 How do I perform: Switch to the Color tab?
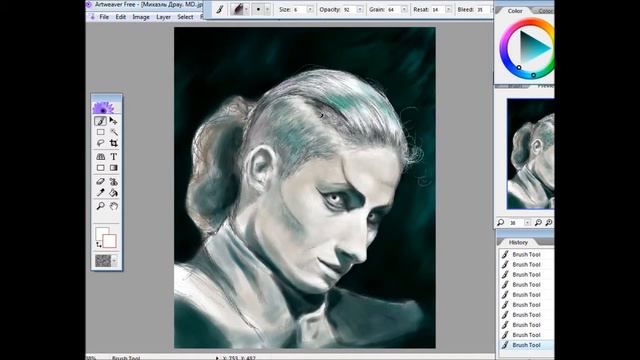[x=515, y=11]
